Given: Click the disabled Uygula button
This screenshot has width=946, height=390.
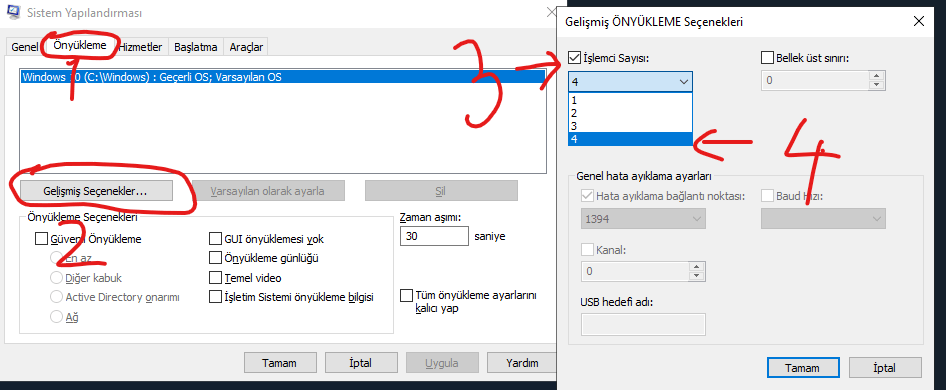Looking at the screenshot, I should 442,363.
